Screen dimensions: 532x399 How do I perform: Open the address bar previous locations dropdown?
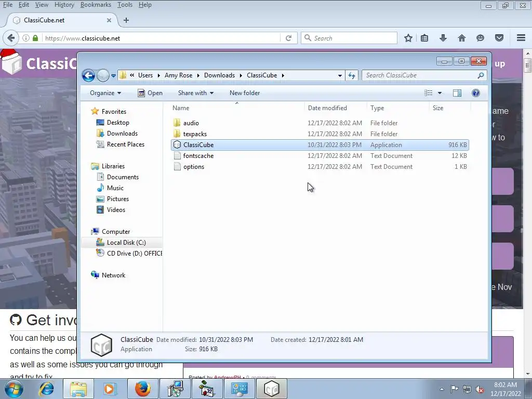pos(340,75)
